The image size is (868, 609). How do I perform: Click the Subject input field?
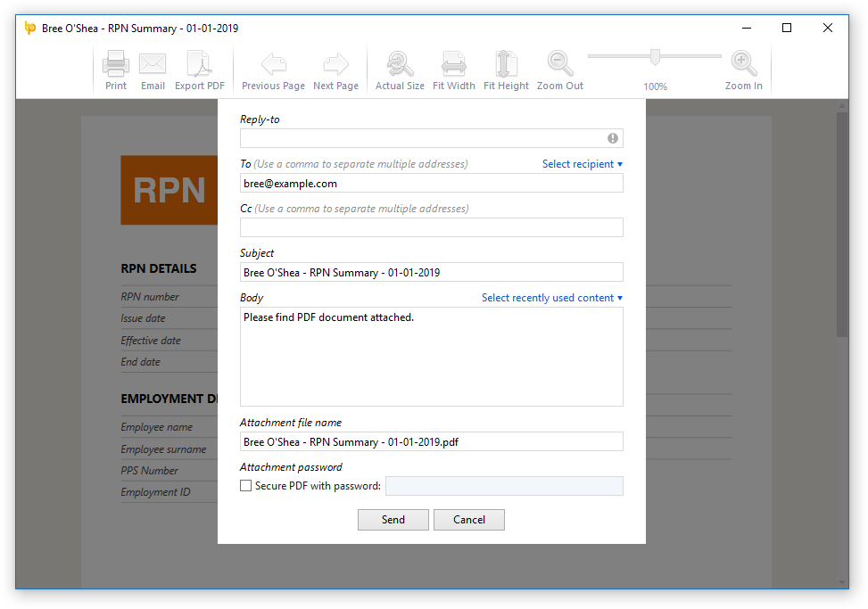coord(431,272)
